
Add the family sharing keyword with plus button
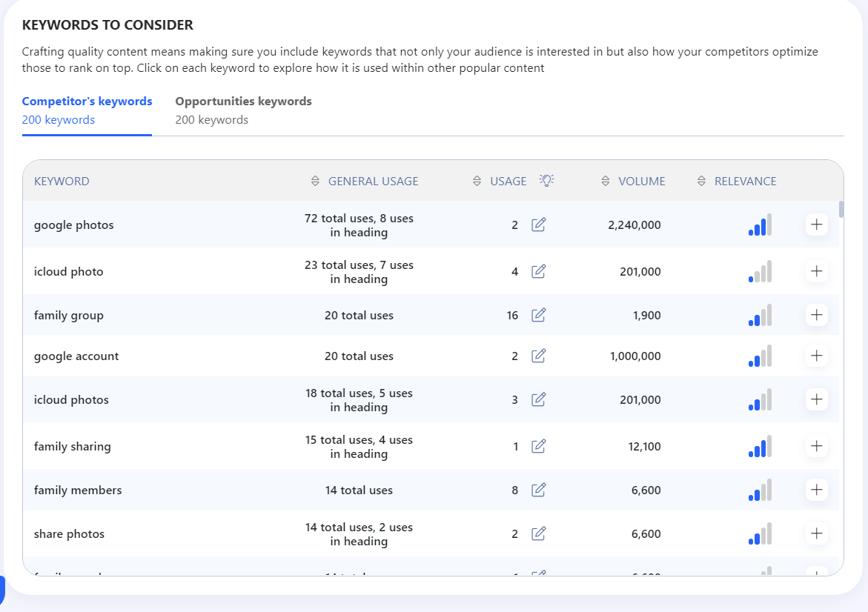817,445
